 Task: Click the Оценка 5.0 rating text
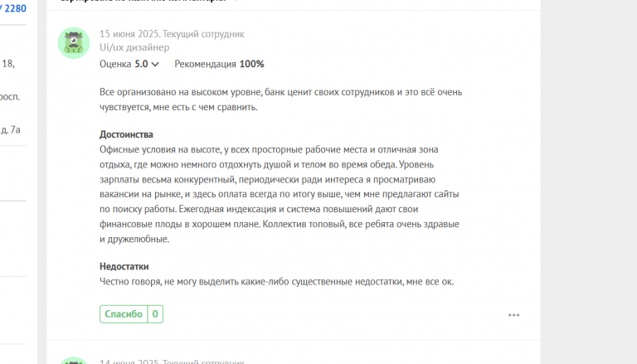point(124,64)
